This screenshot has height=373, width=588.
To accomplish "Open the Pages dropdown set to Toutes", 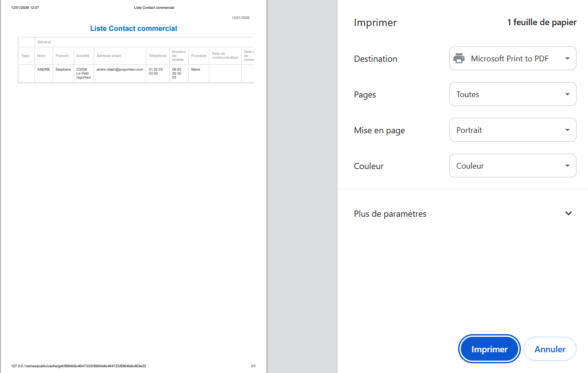I will click(x=512, y=94).
